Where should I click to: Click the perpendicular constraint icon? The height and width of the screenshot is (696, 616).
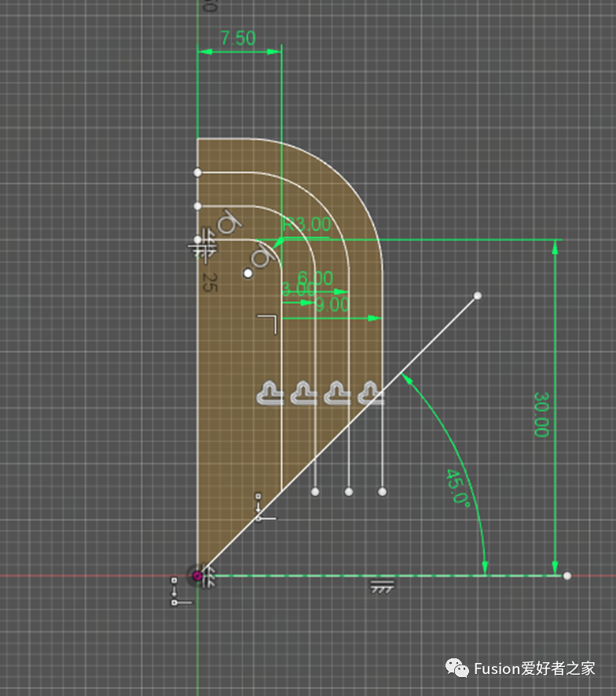point(268,323)
